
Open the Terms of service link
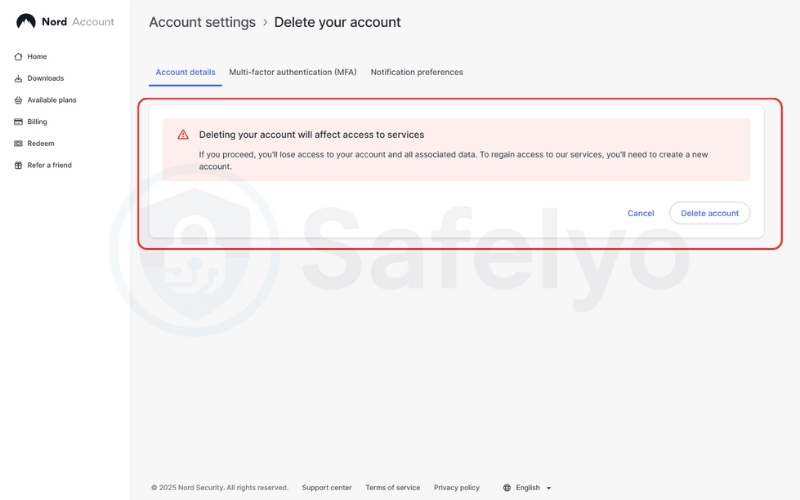point(393,488)
